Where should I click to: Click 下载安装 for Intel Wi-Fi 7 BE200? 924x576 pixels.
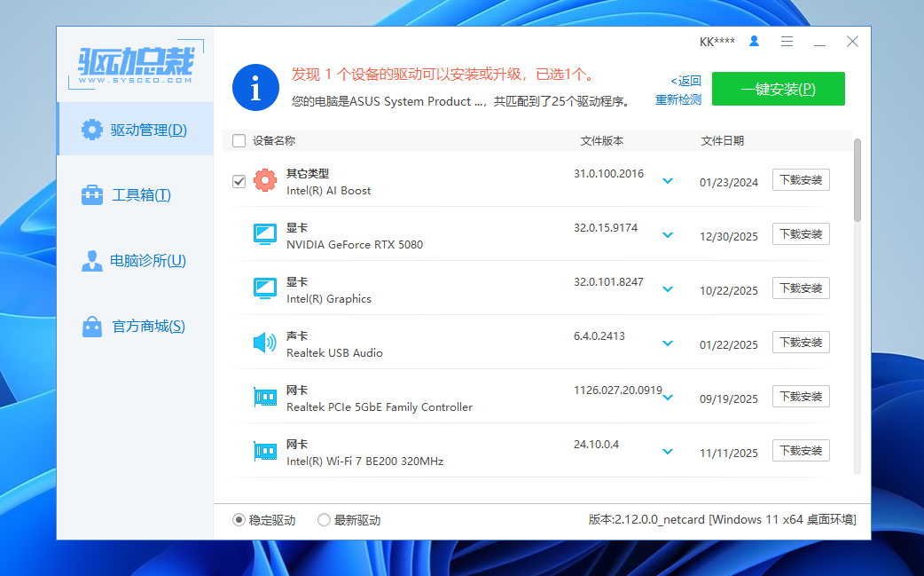(x=801, y=451)
